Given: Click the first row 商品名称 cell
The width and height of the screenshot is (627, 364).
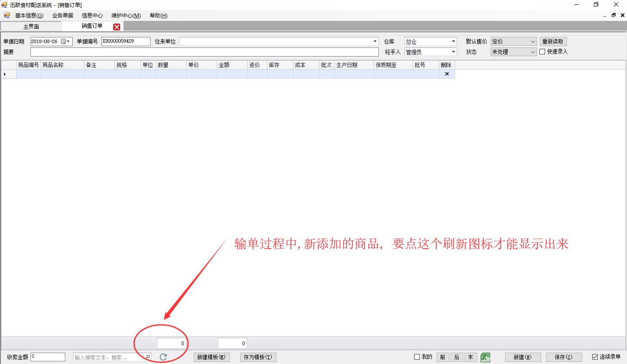Looking at the screenshot, I should click(x=63, y=74).
